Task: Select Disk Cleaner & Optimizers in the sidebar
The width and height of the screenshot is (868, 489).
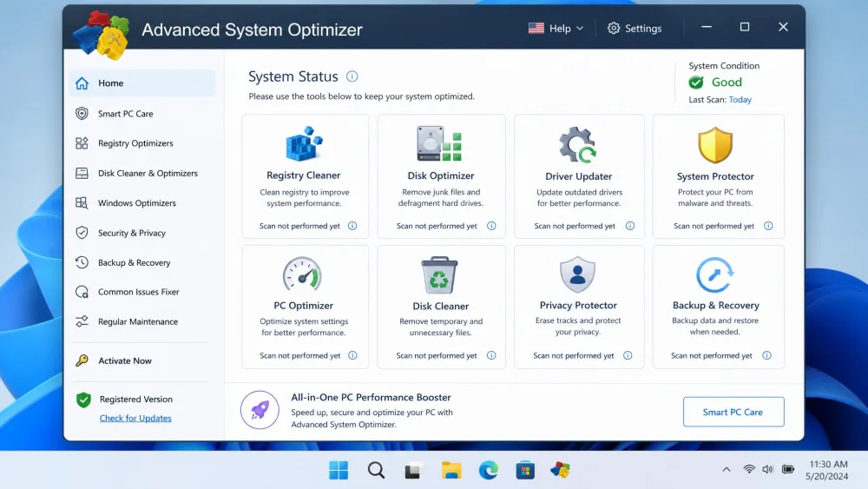Action: coord(142,174)
